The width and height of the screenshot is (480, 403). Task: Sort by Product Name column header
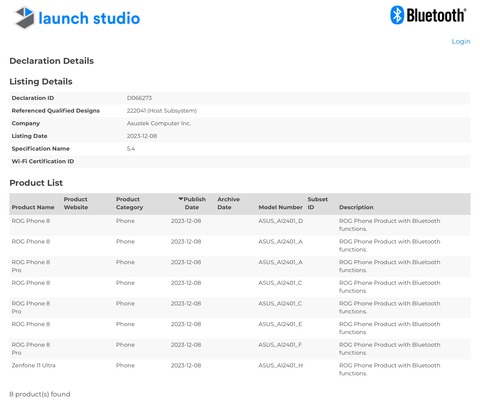coord(33,207)
